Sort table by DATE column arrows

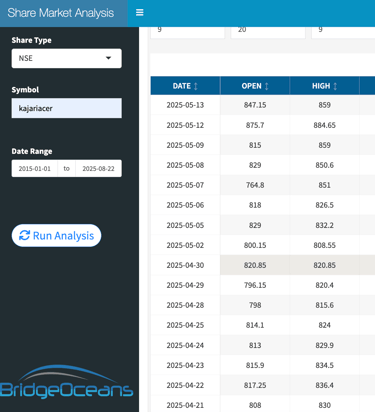(196, 86)
